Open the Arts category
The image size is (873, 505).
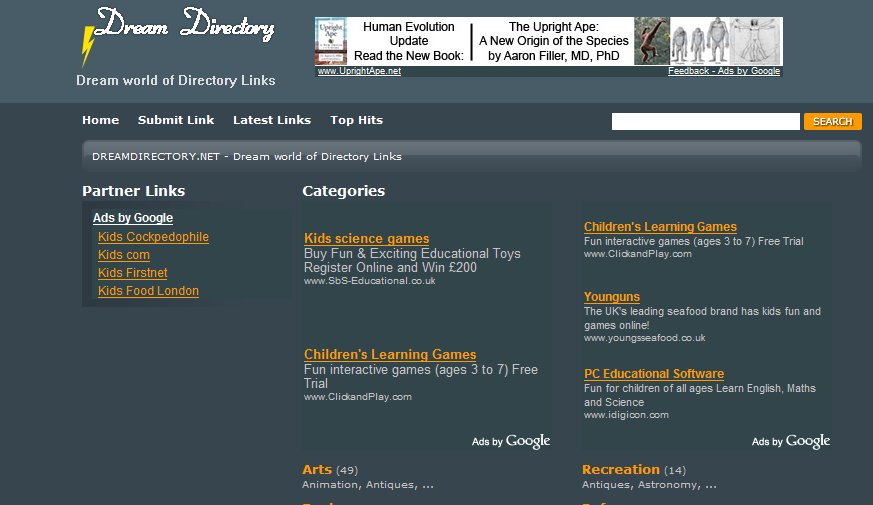317,469
